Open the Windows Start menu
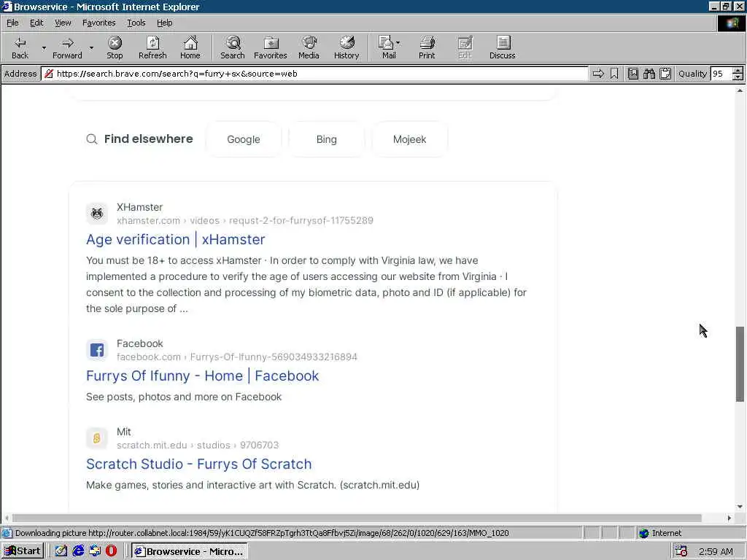Image resolution: width=747 pixels, height=560 pixels. coord(23,551)
